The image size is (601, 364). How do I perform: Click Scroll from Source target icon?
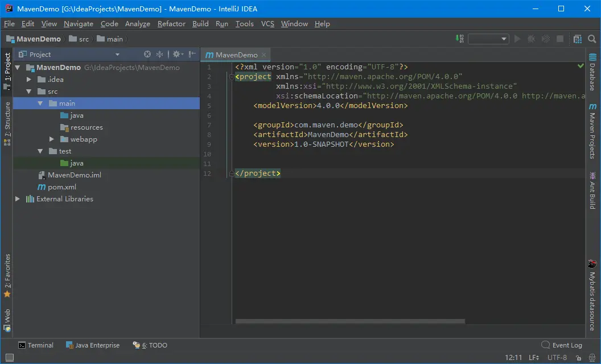click(147, 54)
